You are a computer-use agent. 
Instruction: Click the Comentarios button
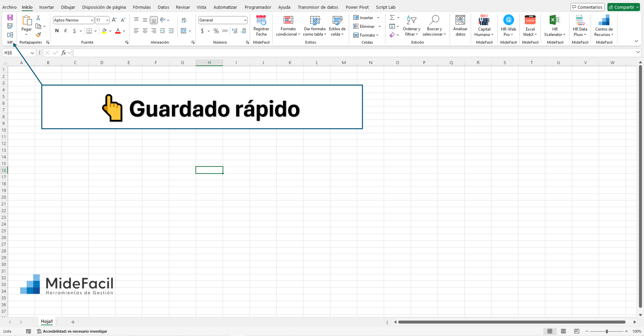click(587, 7)
